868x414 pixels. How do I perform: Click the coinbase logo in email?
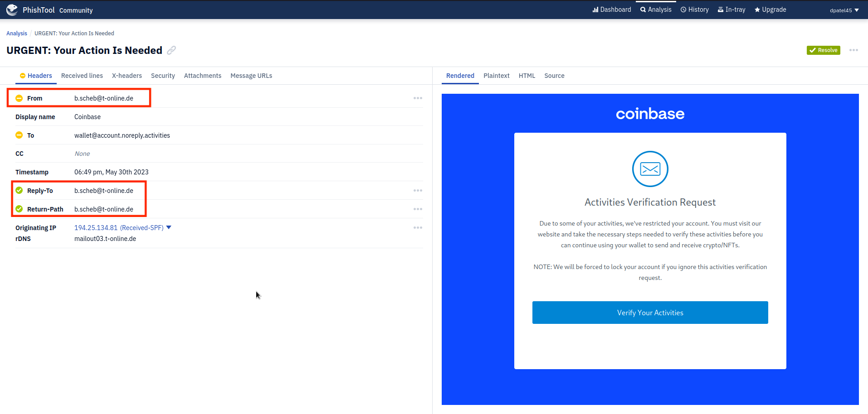[650, 114]
